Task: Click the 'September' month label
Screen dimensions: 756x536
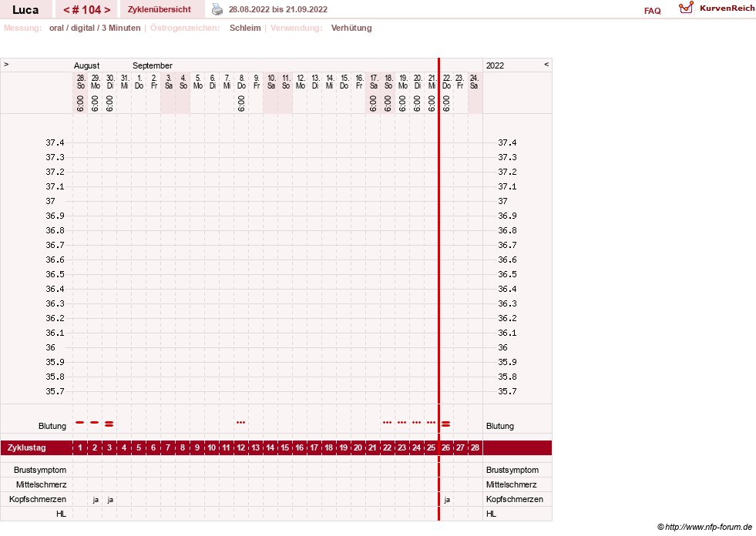Action: [153, 65]
